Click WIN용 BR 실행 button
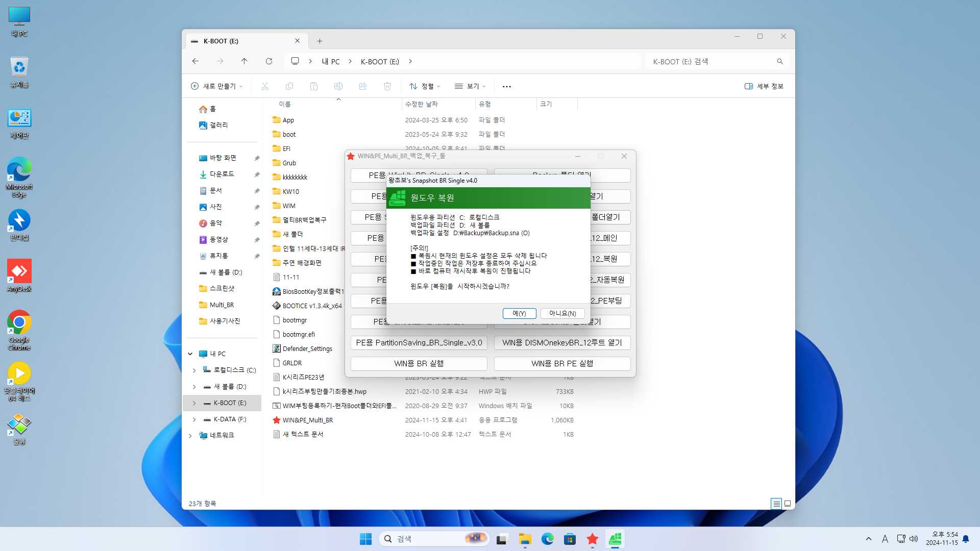This screenshot has height=551, width=980. (x=419, y=363)
